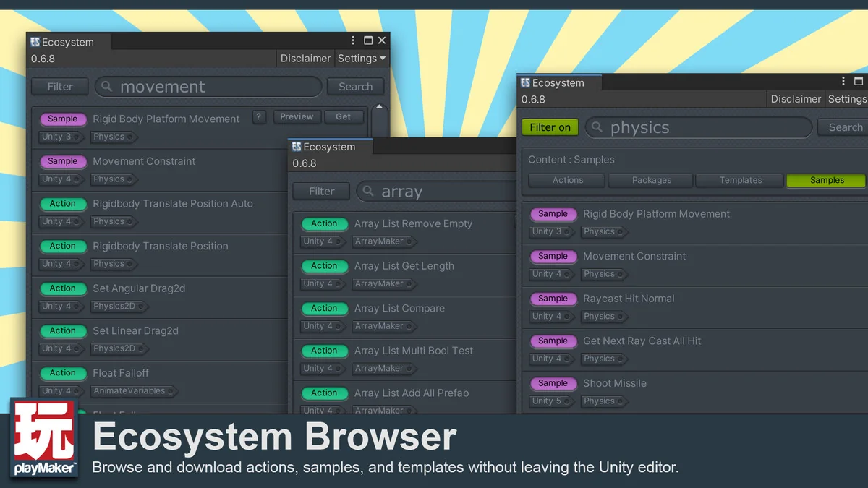
Task: Open the kebab menu of the physics Ecosystem window
Action: coord(843,82)
